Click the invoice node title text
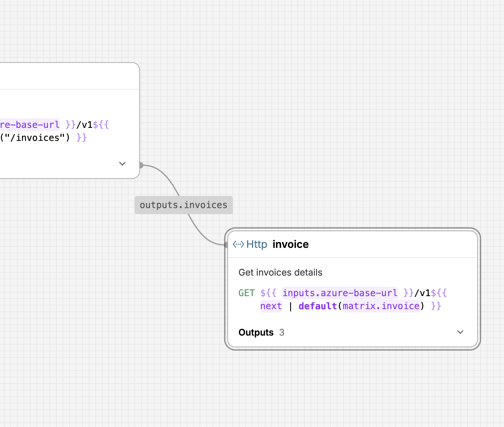Screen dimensions: 504x427 [x=290, y=244]
